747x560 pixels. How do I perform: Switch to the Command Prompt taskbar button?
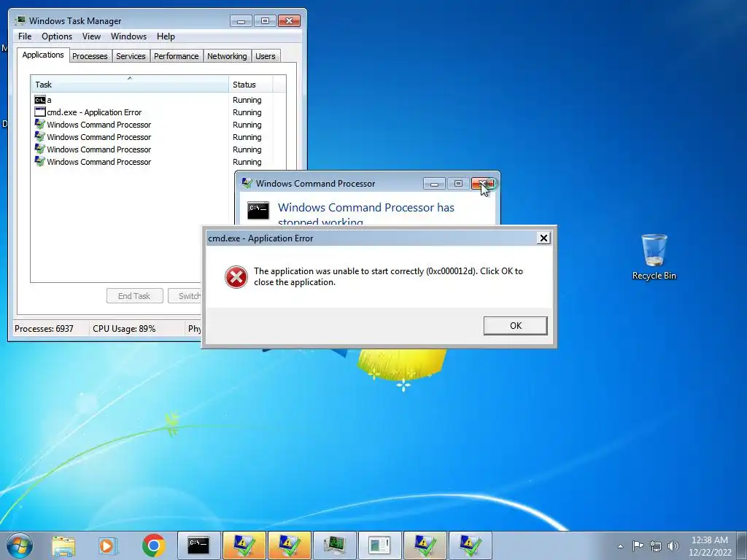tap(198, 545)
